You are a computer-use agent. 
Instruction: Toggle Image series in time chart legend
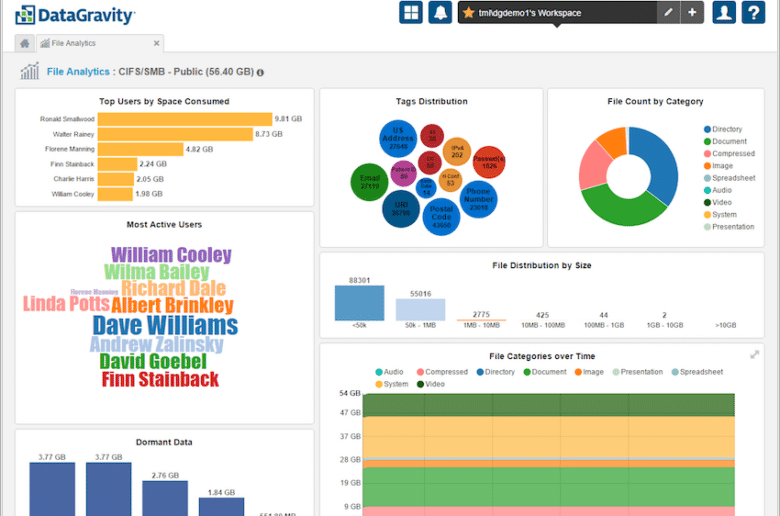[589, 372]
